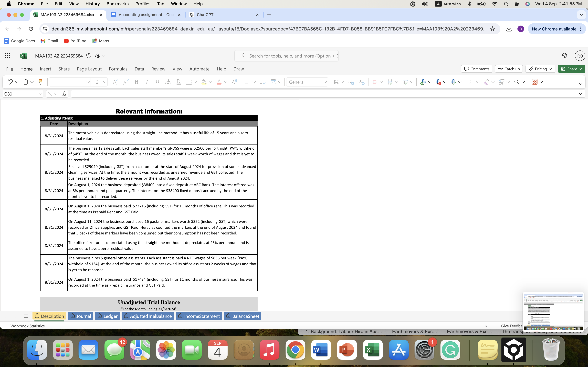This screenshot has height=367, width=588.
Task: Open the Office app launcher grid
Action: tap(8, 56)
